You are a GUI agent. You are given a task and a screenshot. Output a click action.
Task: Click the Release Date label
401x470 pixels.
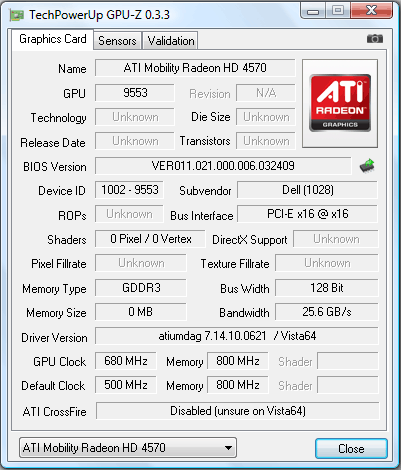click(x=53, y=143)
